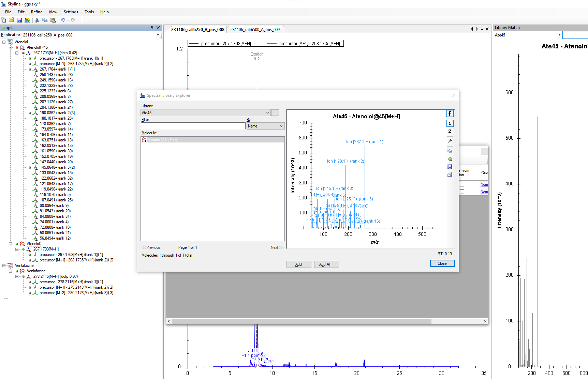588x379 pixels.
Task: Open spectrum properties with the wrench icon
Action: point(450,141)
